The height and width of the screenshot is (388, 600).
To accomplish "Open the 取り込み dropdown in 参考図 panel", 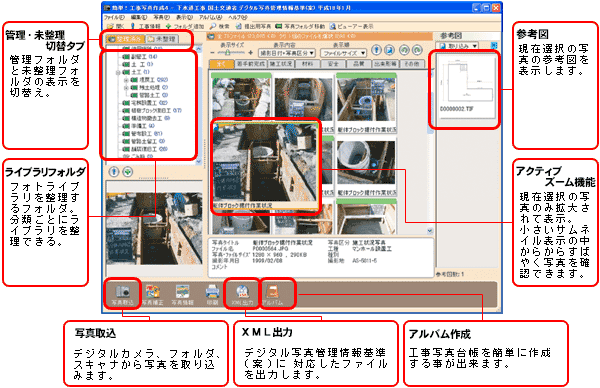I will click(458, 46).
